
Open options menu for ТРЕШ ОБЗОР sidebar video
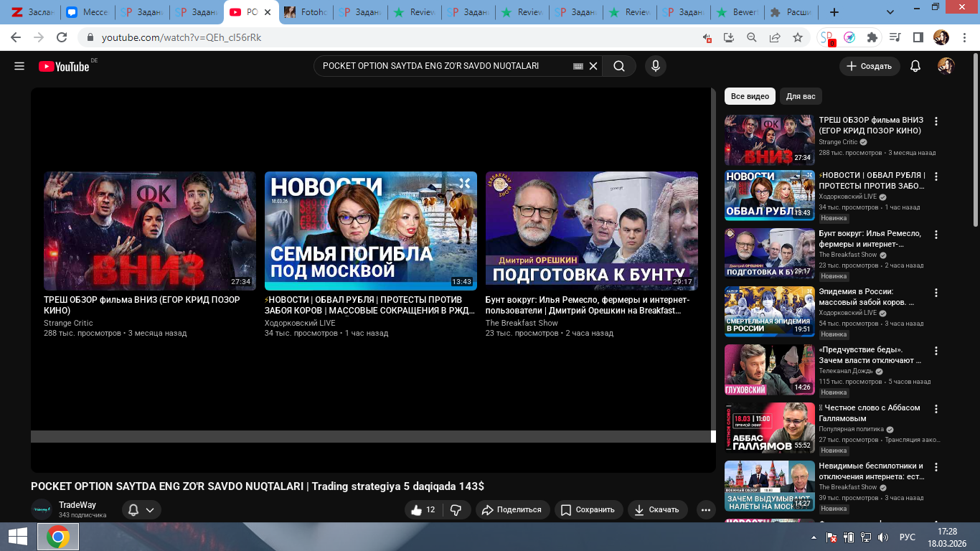[x=936, y=121]
